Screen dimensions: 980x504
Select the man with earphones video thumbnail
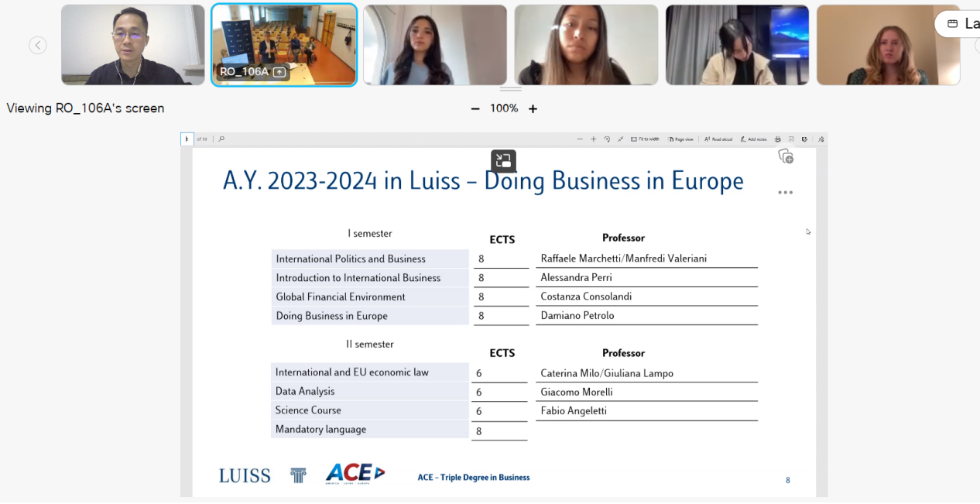tap(132, 45)
